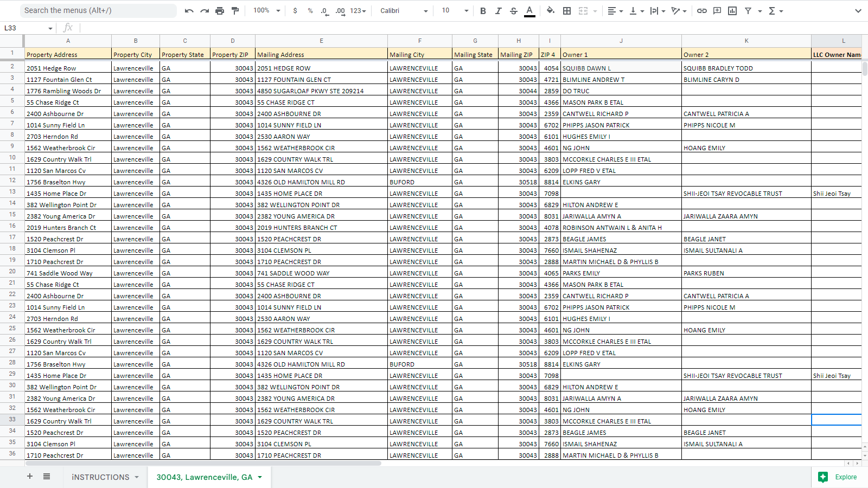Click the undo icon
Screen dimensions: 868x488
(x=189, y=11)
